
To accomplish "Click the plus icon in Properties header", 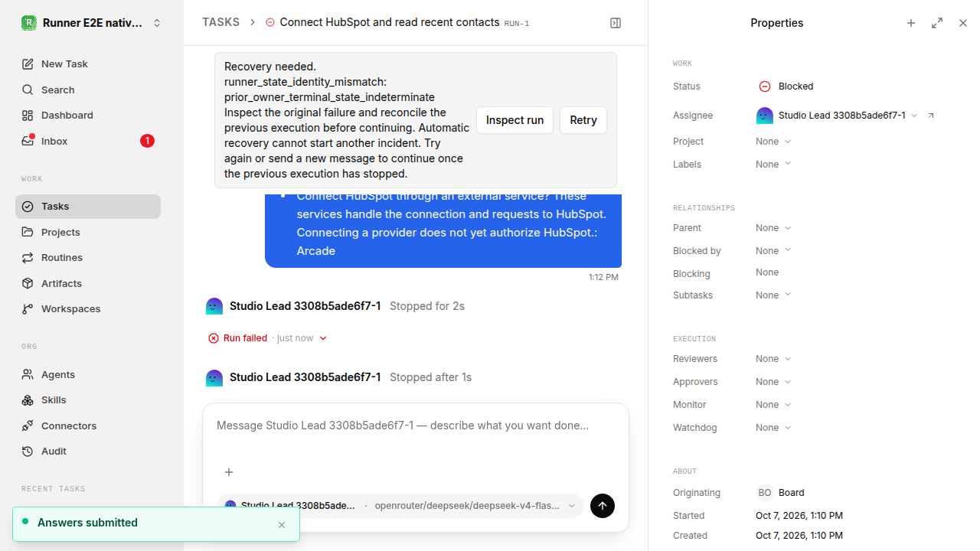I will (x=911, y=23).
